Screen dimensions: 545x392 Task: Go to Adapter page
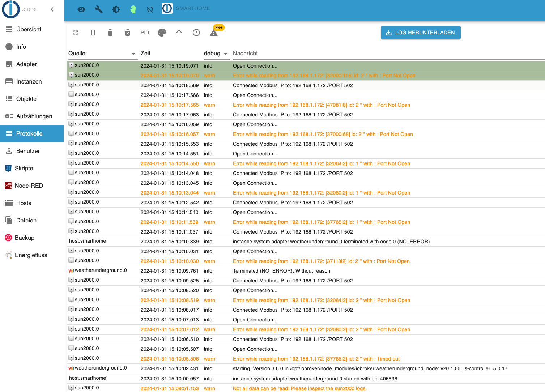pyautogui.click(x=32, y=64)
